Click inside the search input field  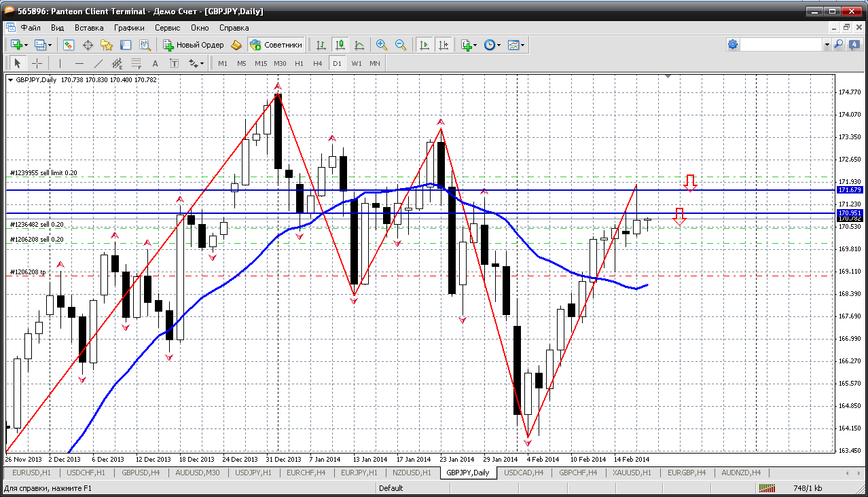(781, 44)
